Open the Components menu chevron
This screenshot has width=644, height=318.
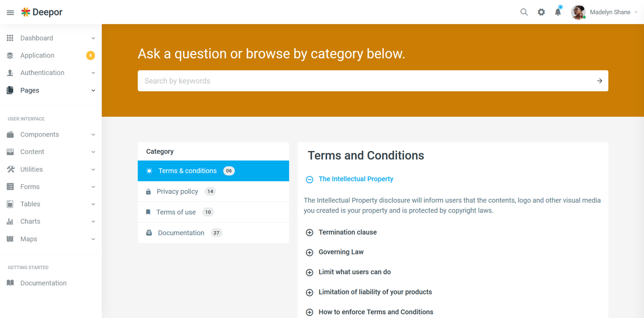pyautogui.click(x=93, y=135)
